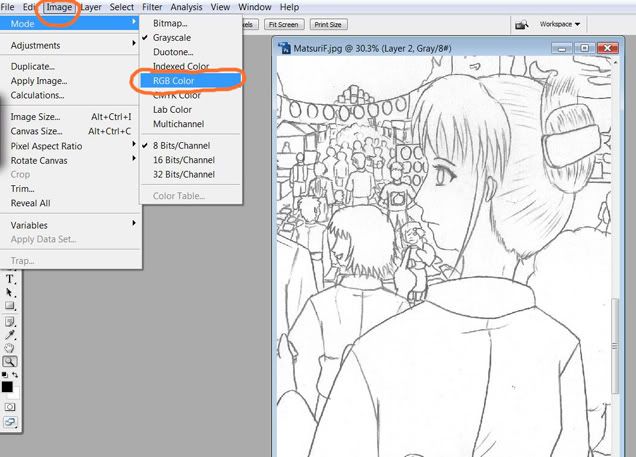Open the File menu
This screenshot has width=636, height=457.
tap(8, 7)
